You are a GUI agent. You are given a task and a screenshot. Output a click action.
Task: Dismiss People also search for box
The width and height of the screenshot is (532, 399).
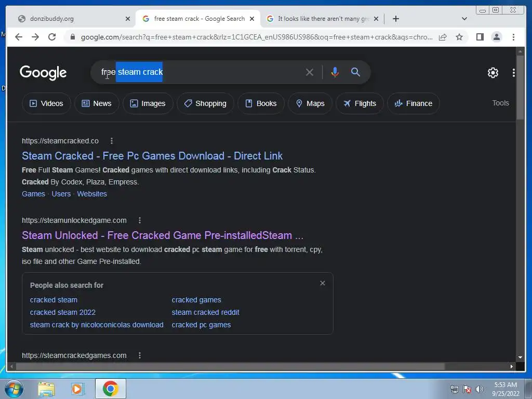click(x=323, y=283)
